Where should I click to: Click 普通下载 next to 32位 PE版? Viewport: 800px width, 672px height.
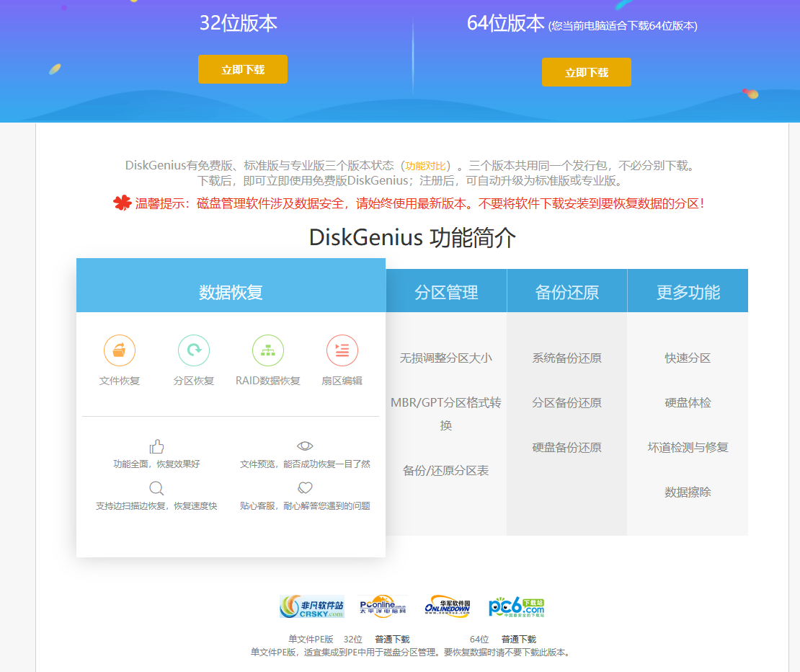pos(392,640)
